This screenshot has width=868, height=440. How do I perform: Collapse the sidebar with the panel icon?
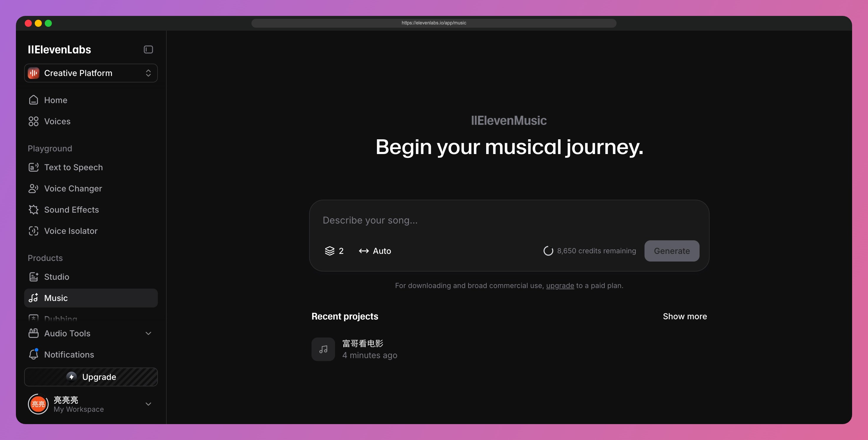coord(148,49)
